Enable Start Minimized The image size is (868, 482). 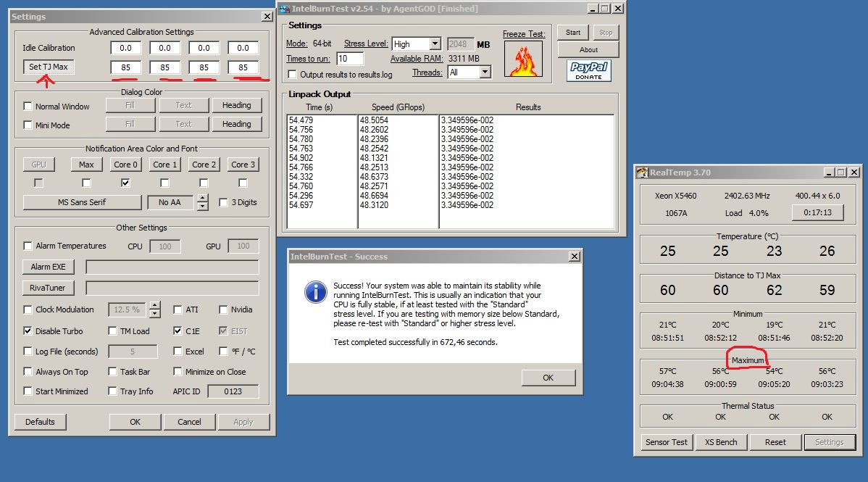(28, 391)
